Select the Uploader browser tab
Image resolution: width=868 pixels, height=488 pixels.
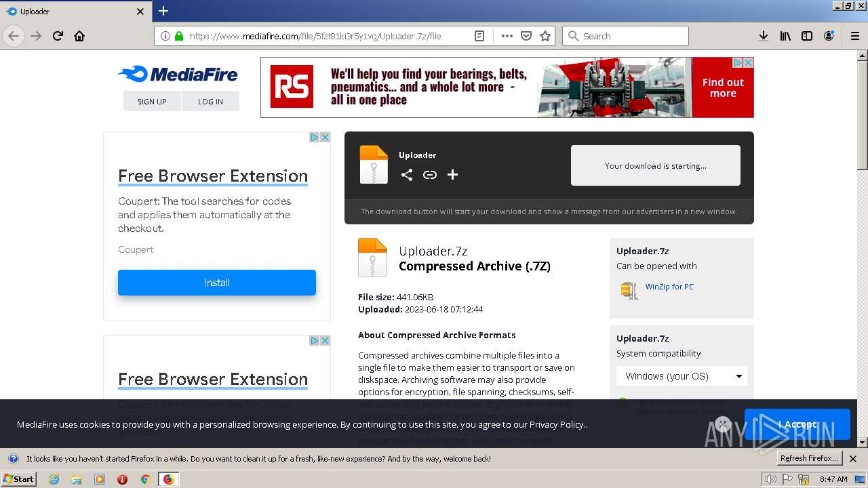click(75, 12)
